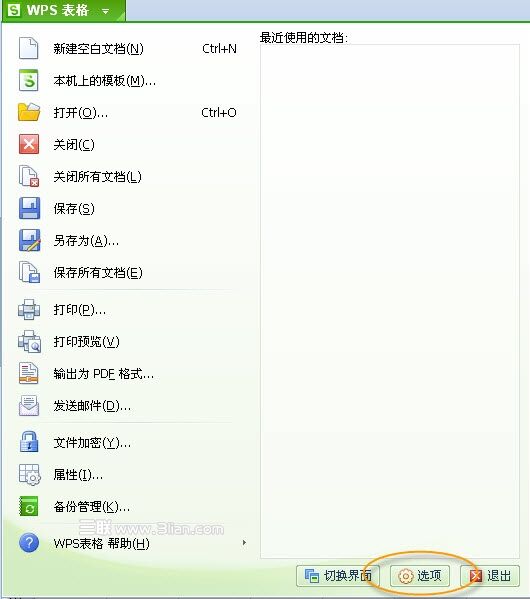The width and height of the screenshot is (530, 599).
Task: Click the 退出 button
Action: [490, 576]
